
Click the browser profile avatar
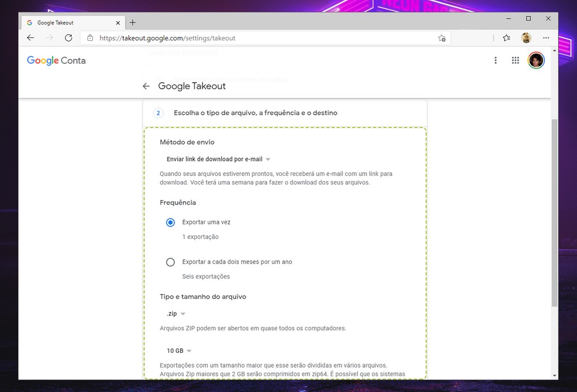pyautogui.click(x=526, y=38)
